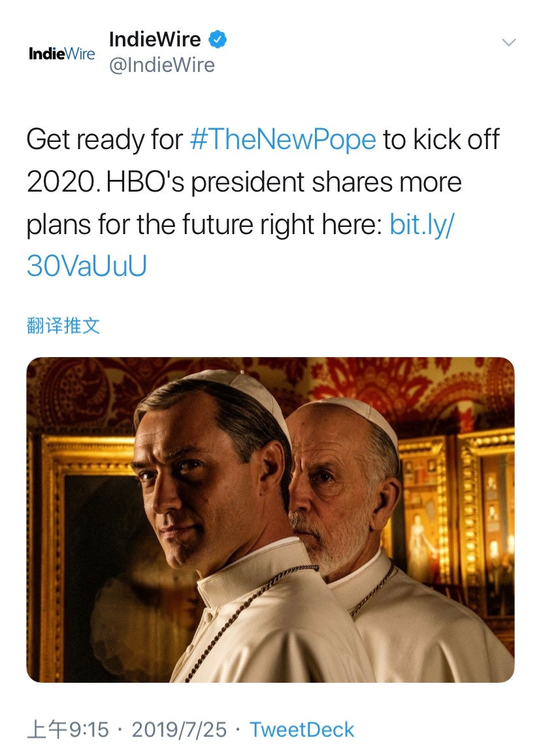Click the 2019/7/25 date

click(178, 729)
